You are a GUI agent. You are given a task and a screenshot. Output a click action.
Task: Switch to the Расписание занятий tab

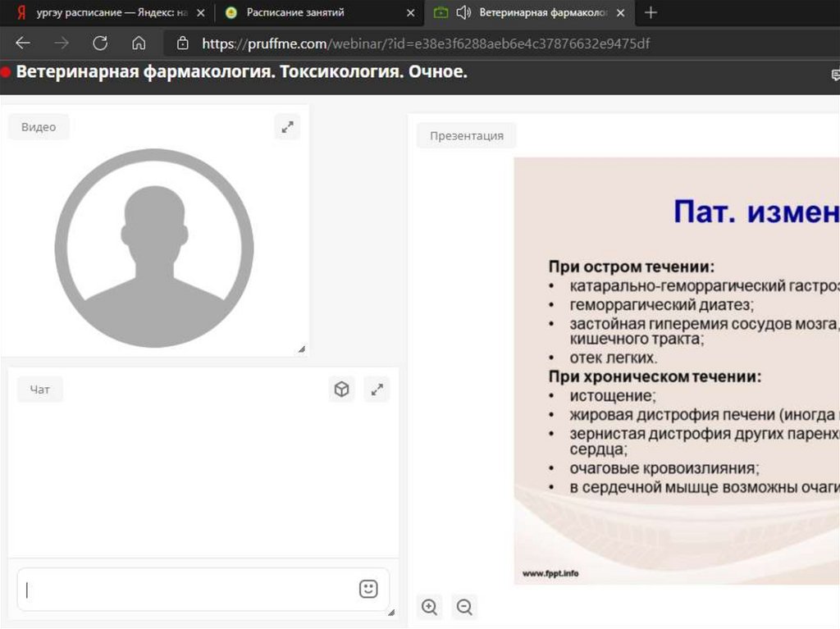[295, 13]
